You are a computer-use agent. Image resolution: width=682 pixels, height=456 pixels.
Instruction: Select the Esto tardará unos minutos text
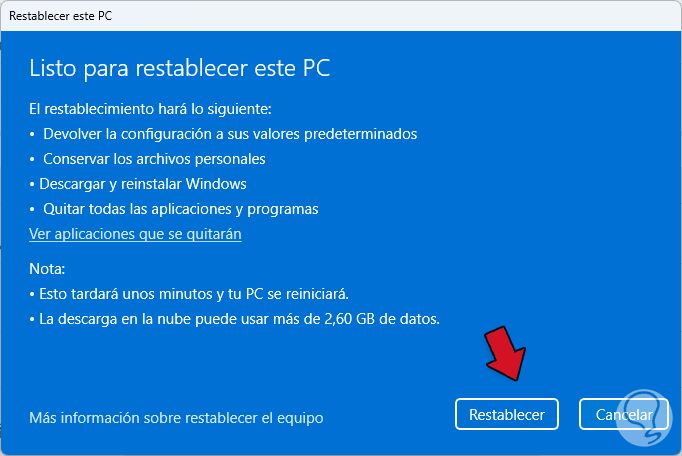tap(120, 294)
